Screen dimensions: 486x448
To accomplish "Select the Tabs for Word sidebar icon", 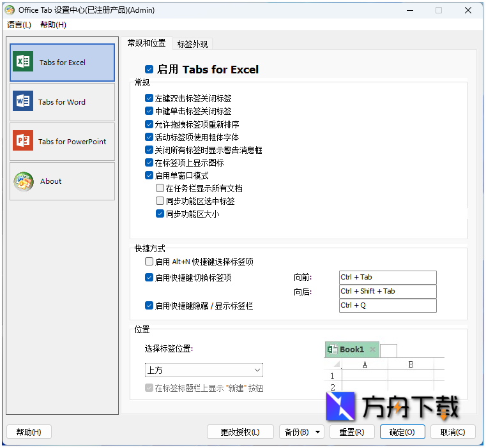I will (x=23, y=101).
